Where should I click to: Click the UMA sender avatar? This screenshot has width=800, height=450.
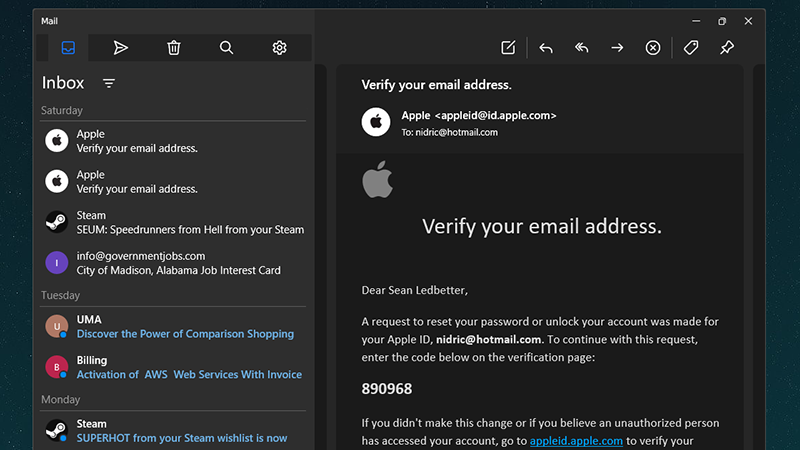pos(57,327)
